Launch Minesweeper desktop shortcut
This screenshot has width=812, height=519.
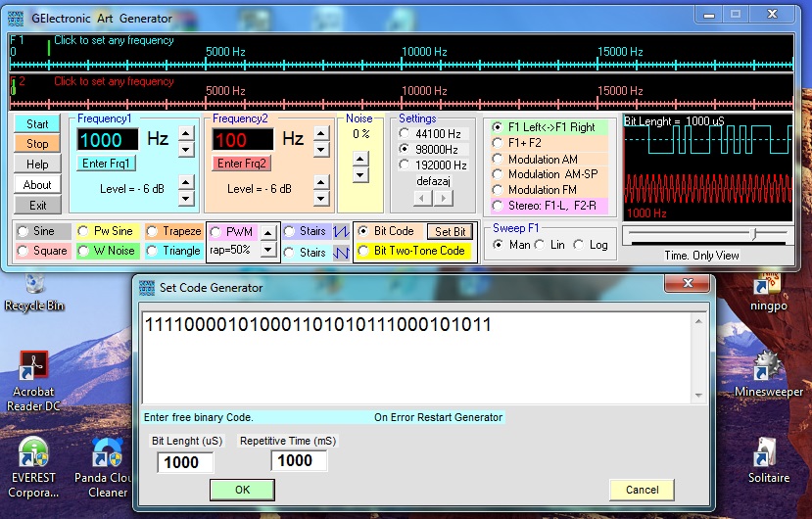[768, 374]
